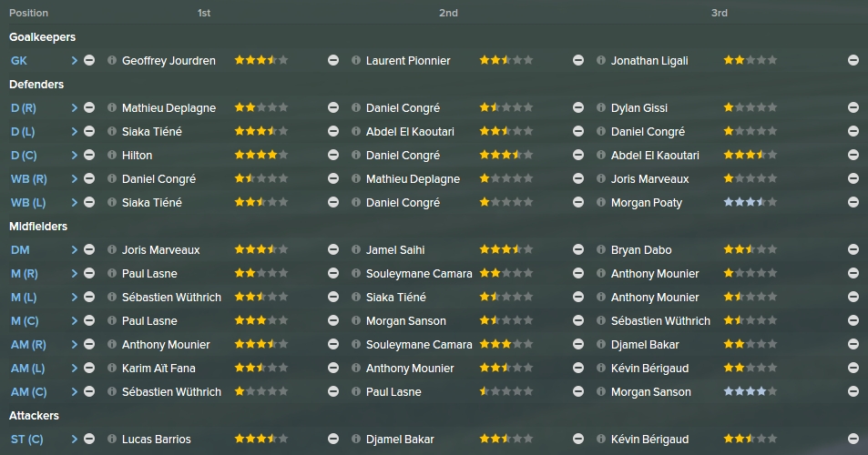The image size is (868, 455).
Task: Open info icon beside Morgan Poaty
Action: [600, 202]
